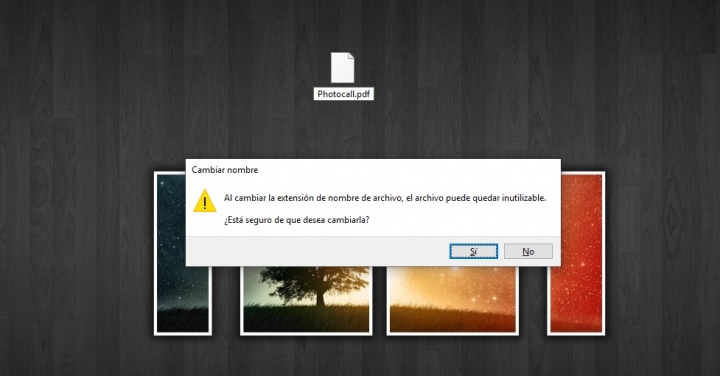Select the Photocall.pdf file icon

coord(343,67)
